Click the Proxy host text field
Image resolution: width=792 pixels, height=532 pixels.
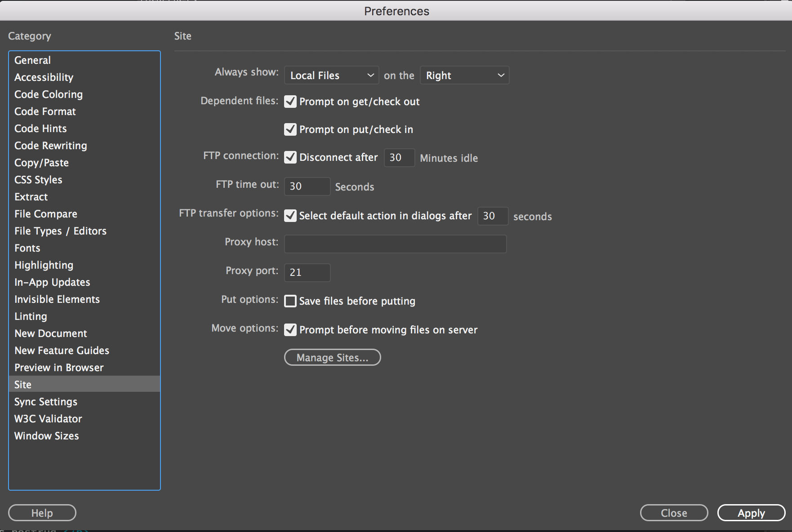tap(395, 244)
